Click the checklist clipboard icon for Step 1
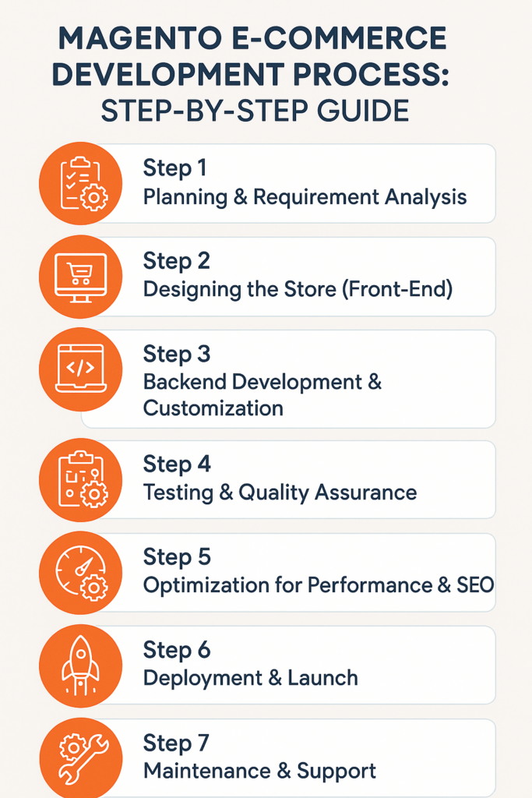The image size is (532, 798). 80,183
